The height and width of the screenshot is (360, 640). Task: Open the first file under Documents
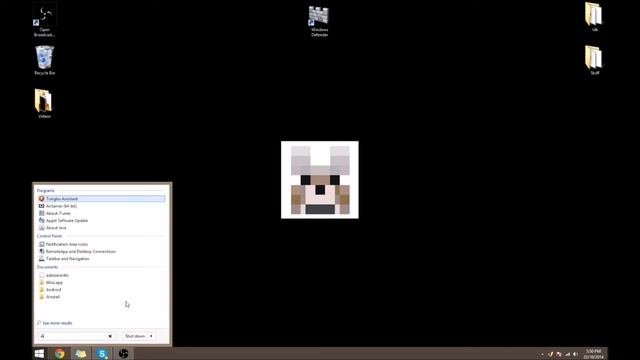coord(101,275)
